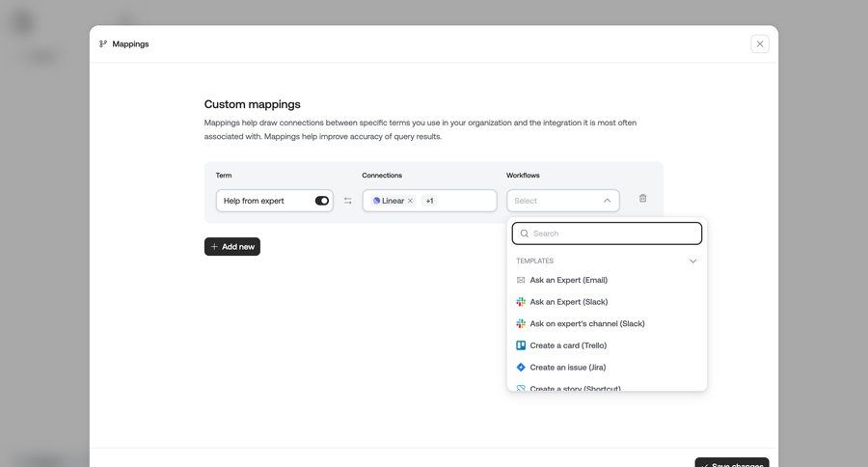This screenshot has height=467, width=868.
Task: Click inside the Connections field
Action: (x=429, y=201)
